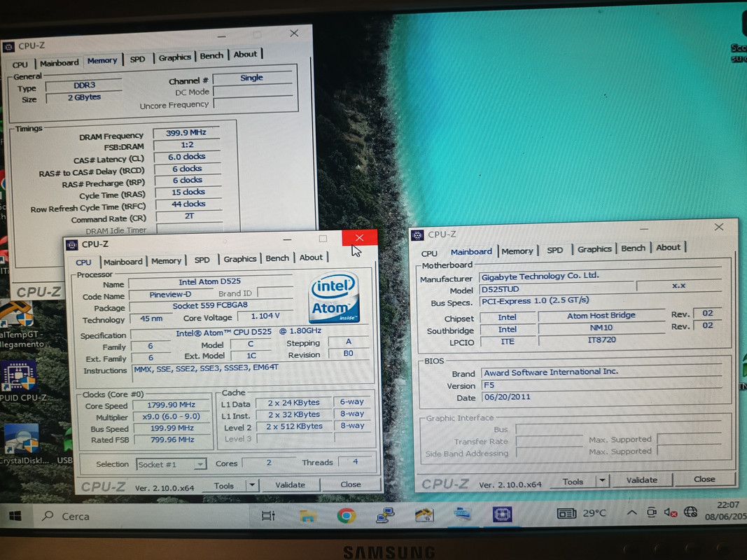Select About tab in right CPU-Z window
This screenshot has width=747, height=560.
(668, 247)
